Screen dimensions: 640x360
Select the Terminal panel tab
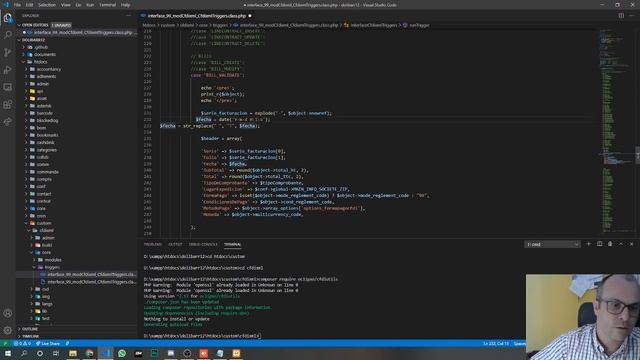[x=232, y=244]
